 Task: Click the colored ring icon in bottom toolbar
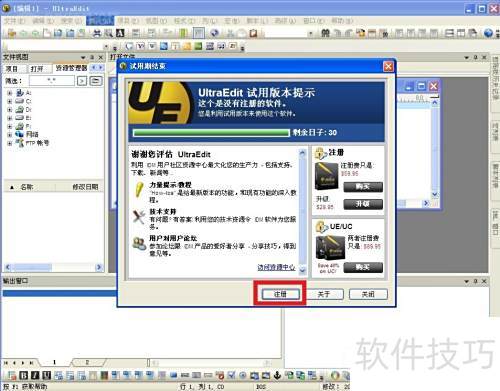tap(335, 376)
